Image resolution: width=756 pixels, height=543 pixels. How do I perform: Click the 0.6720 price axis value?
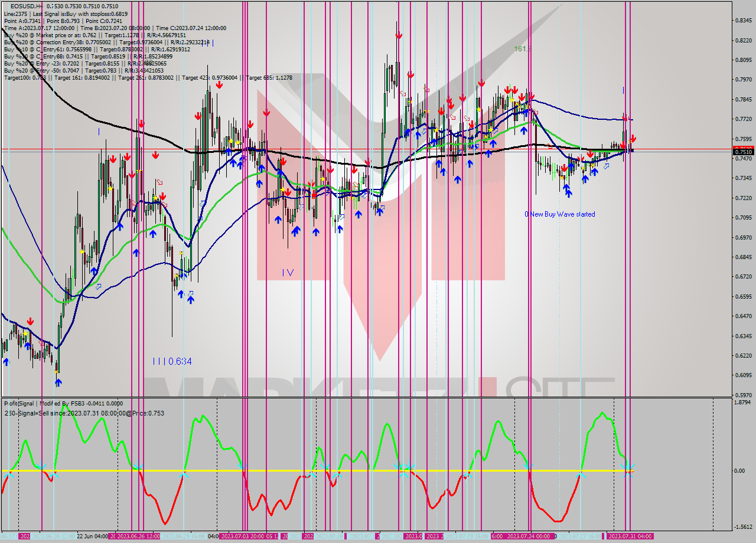[743, 277]
